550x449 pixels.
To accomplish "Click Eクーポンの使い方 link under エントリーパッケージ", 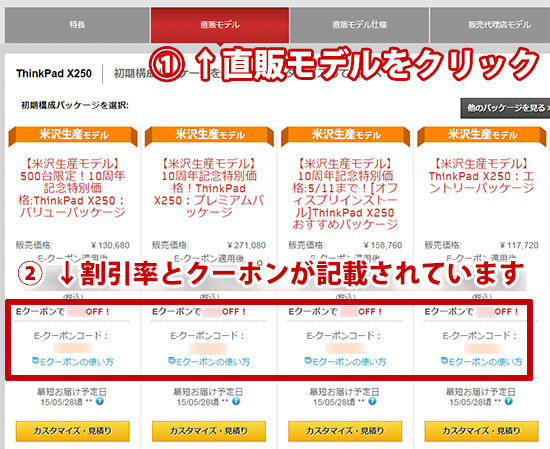I will [486, 362].
